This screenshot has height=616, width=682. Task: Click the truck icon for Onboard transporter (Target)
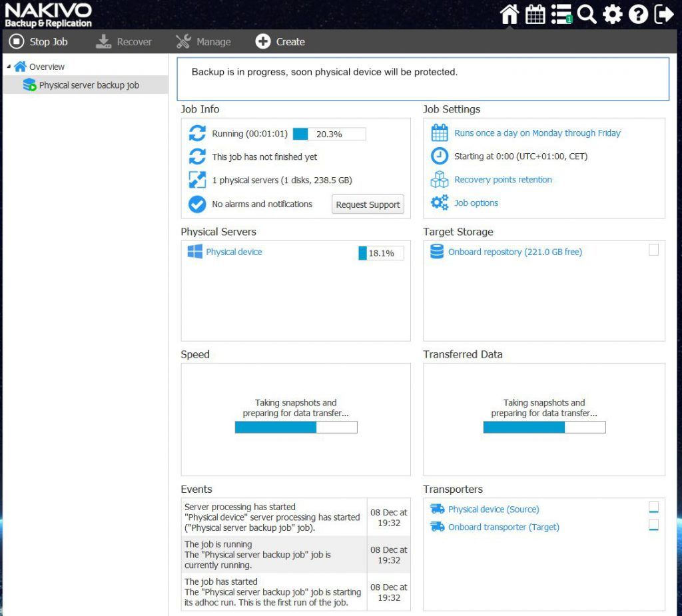437,526
